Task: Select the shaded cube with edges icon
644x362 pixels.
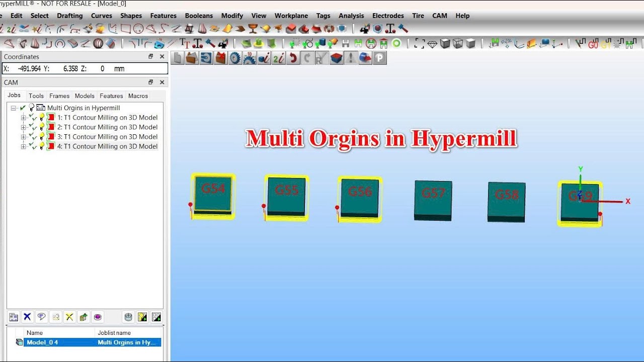Action: point(445,44)
